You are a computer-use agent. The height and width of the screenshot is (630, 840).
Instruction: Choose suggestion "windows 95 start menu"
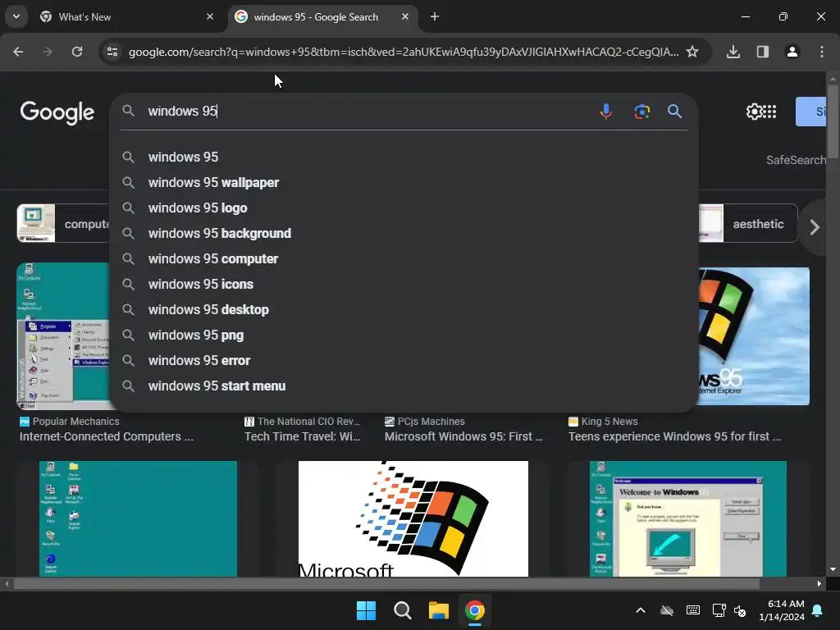coord(404,386)
